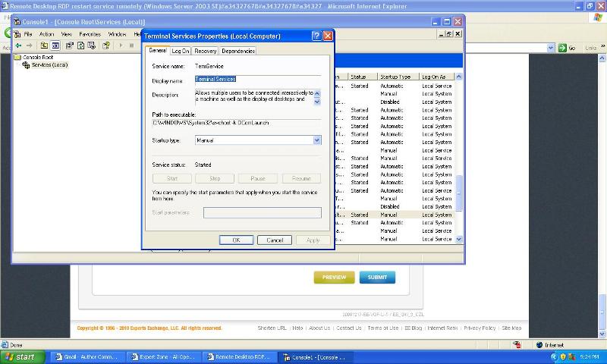This screenshot has height=364, width=607.
Task: Open the EE Blog footer link
Action: pyautogui.click(x=413, y=328)
